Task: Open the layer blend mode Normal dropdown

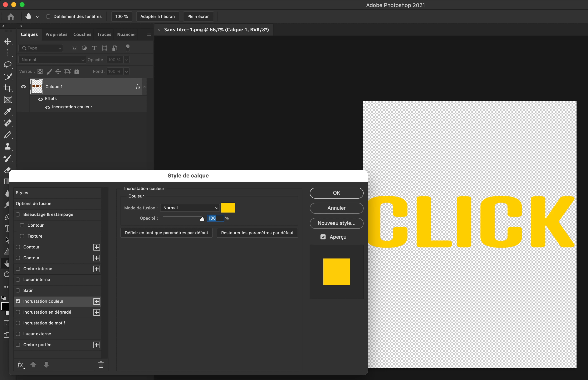Action: click(x=52, y=60)
